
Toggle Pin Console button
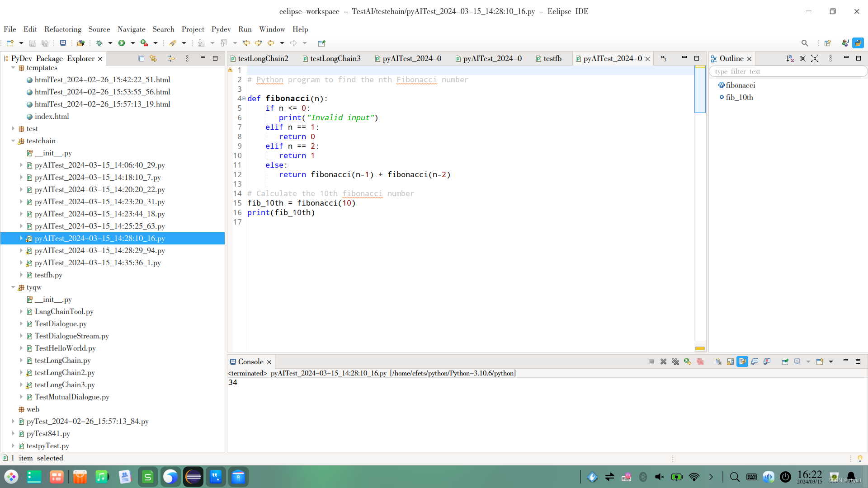click(785, 361)
